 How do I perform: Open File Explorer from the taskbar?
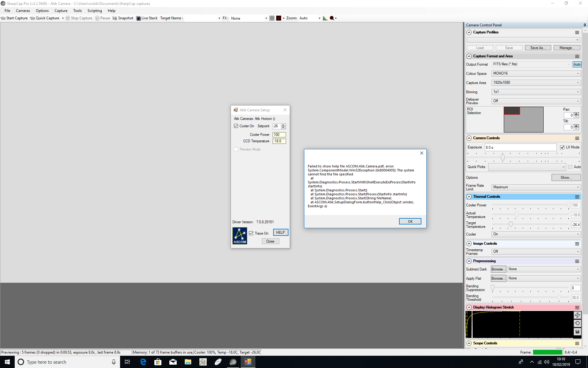coord(188,362)
